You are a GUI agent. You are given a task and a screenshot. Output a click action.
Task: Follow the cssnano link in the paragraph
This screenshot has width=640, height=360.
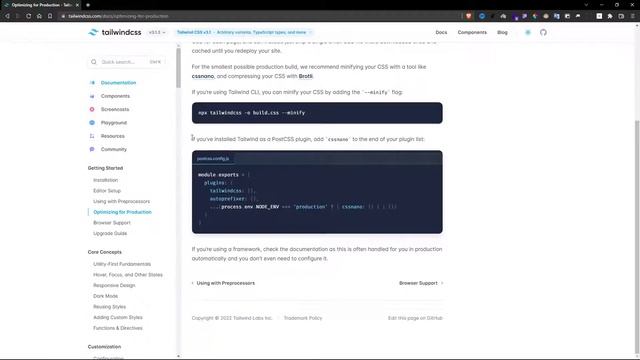(203, 76)
